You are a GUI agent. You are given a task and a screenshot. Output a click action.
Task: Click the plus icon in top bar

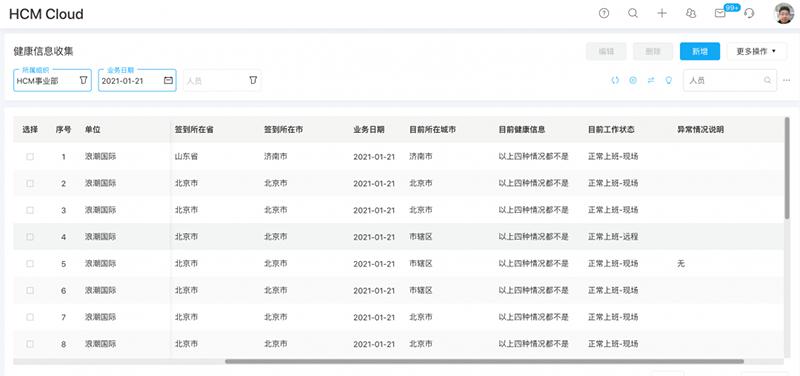[x=662, y=14]
